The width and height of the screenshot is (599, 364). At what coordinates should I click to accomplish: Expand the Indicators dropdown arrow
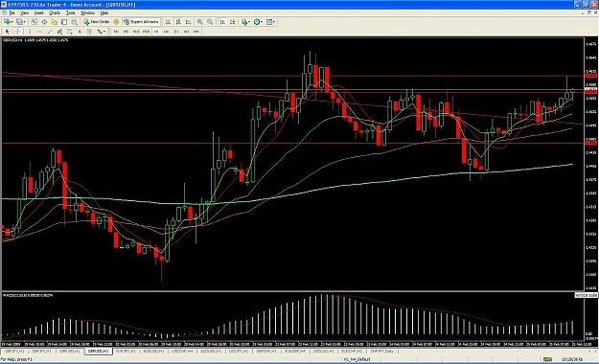coord(249,22)
